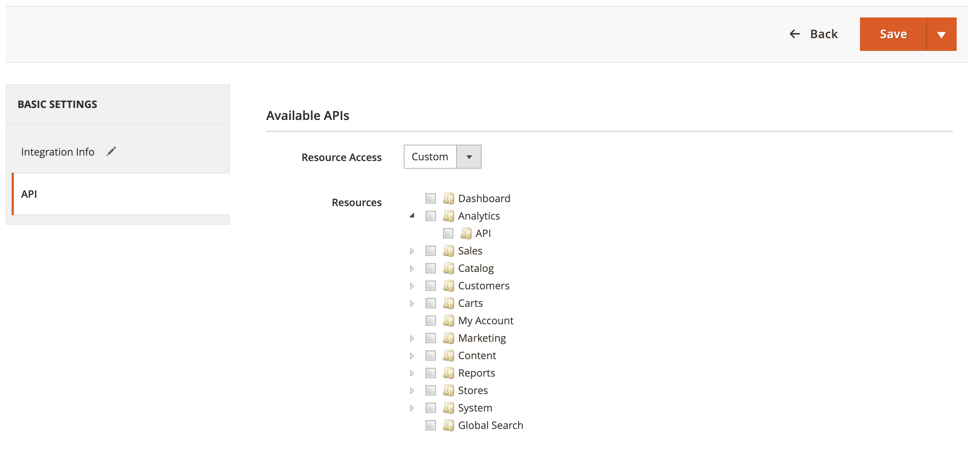Select the System tree item label
This screenshot has height=474, width=980.
tap(475, 408)
